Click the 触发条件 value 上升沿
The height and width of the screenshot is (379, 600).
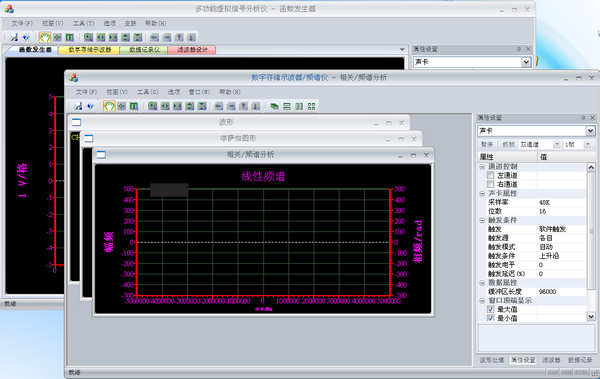549,256
